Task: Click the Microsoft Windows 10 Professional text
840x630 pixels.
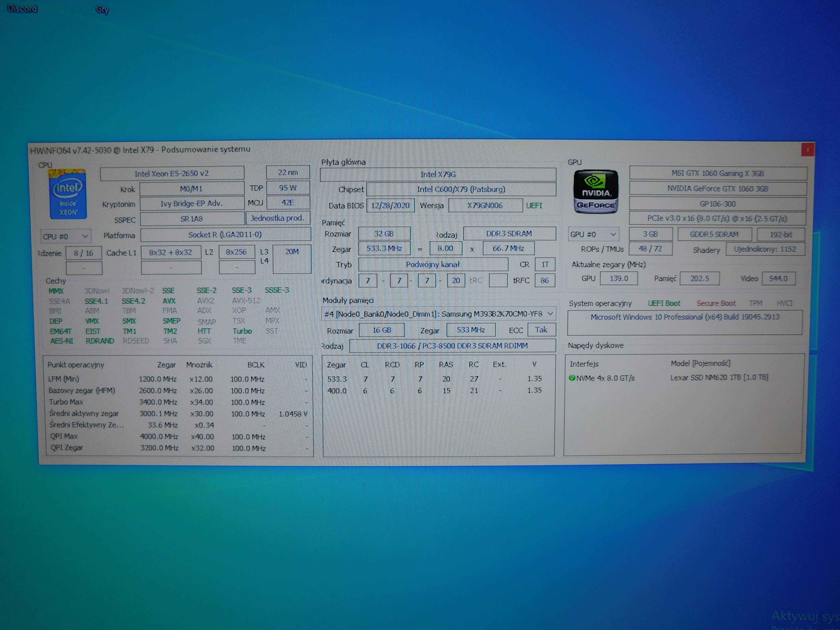Action: 685,317
